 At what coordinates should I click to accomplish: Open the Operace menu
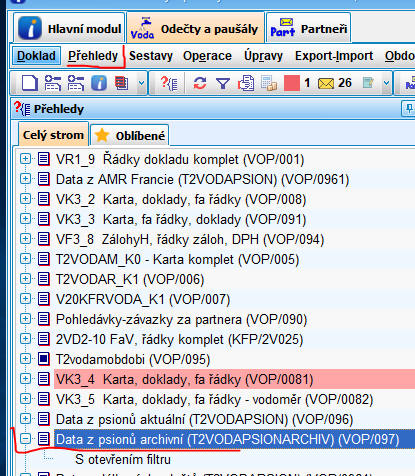click(x=207, y=56)
